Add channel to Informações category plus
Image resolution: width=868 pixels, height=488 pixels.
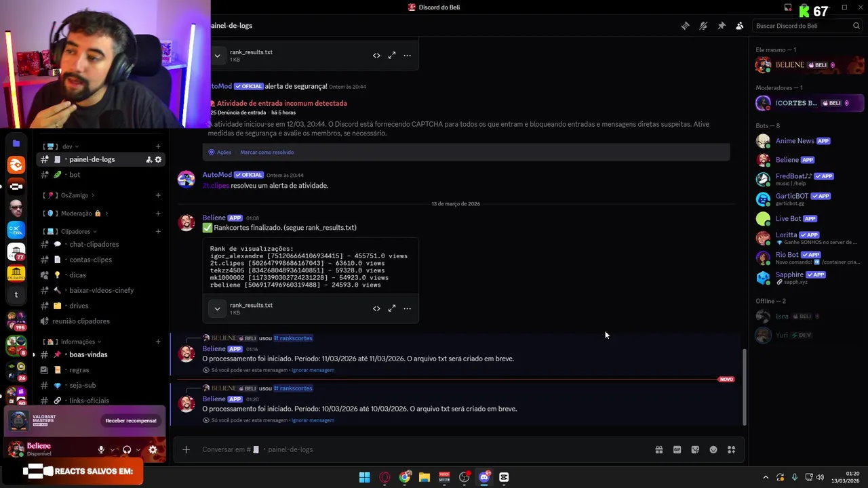tap(158, 342)
